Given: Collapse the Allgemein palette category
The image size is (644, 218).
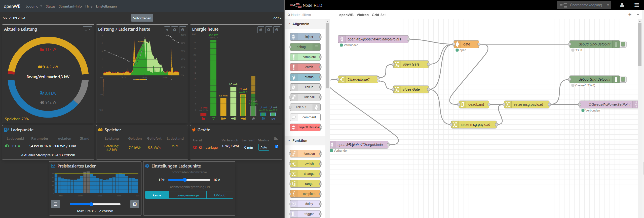Looking at the screenshot, I should coord(289,24).
